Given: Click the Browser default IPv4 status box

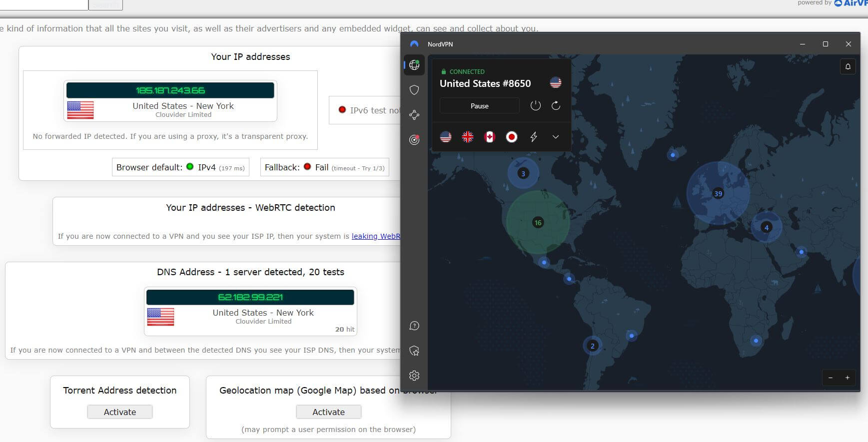Looking at the screenshot, I should pyautogui.click(x=180, y=167).
